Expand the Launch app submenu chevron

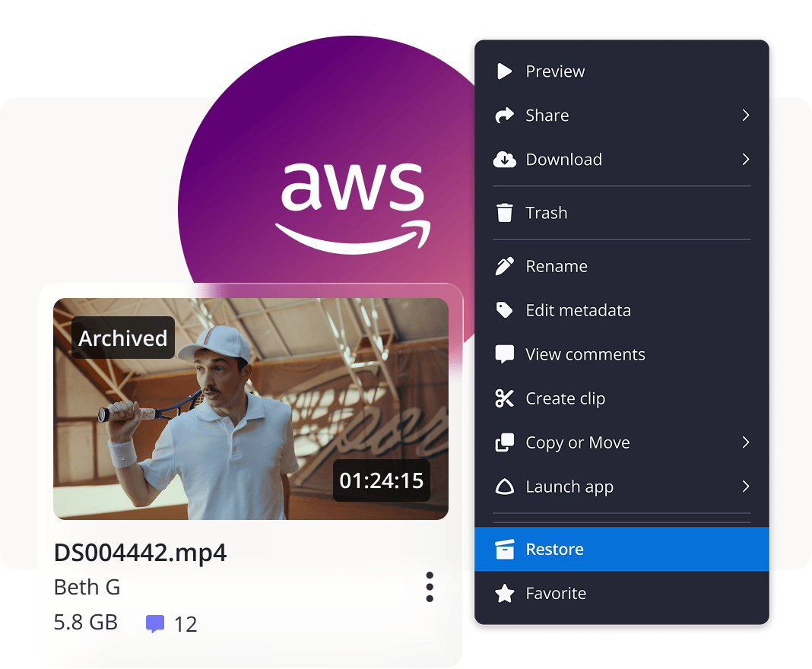[745, 487]
